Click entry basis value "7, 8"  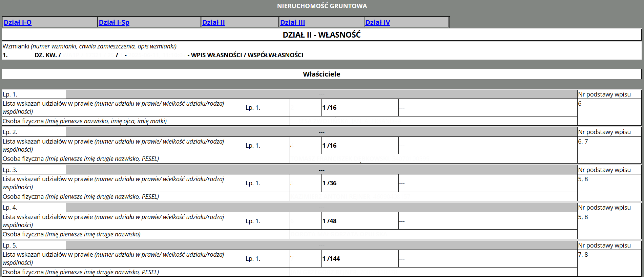583,255
